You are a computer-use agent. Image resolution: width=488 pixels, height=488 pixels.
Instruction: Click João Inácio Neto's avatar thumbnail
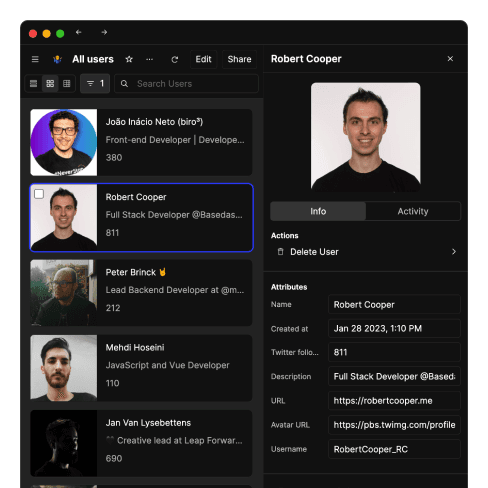tap(64, 142)
